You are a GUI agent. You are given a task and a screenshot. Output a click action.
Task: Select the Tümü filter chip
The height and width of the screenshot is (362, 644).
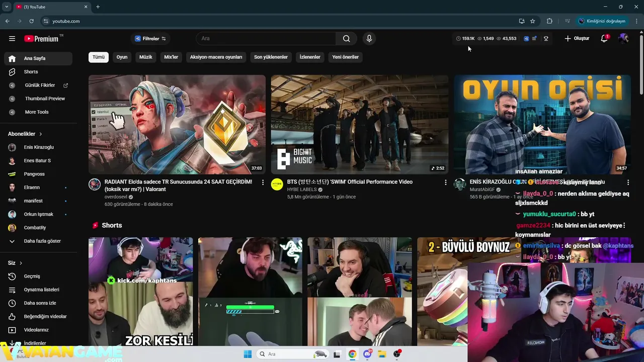click(x=99, y=57)
